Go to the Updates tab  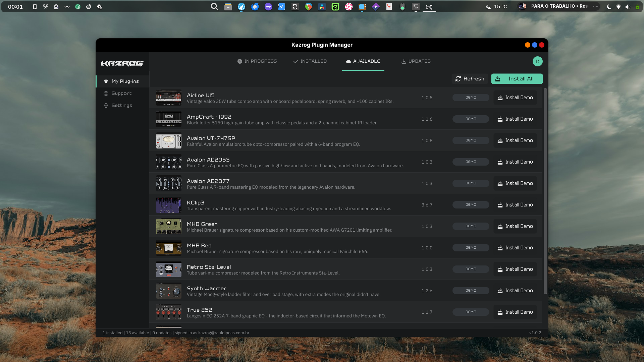pyautogui.click(x=416, y=61)
